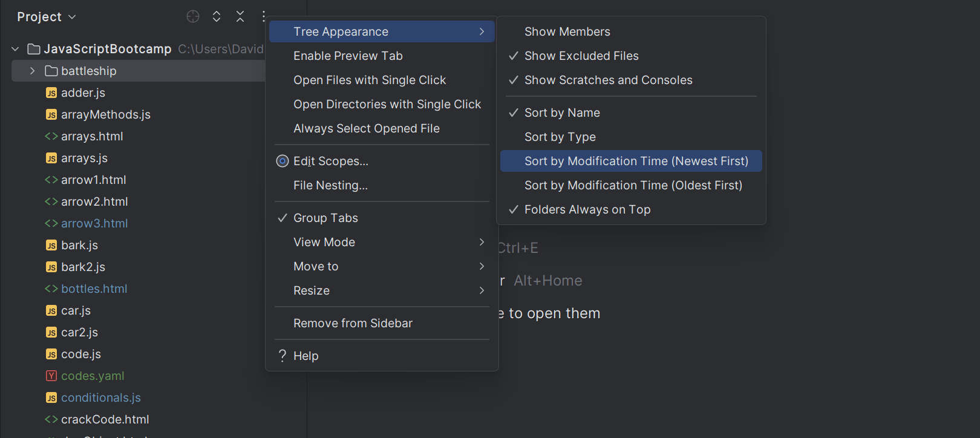Screen dimensions: 980x438
Task: Toggle Show Excluded Files option
Action: (x=581, y=56)
